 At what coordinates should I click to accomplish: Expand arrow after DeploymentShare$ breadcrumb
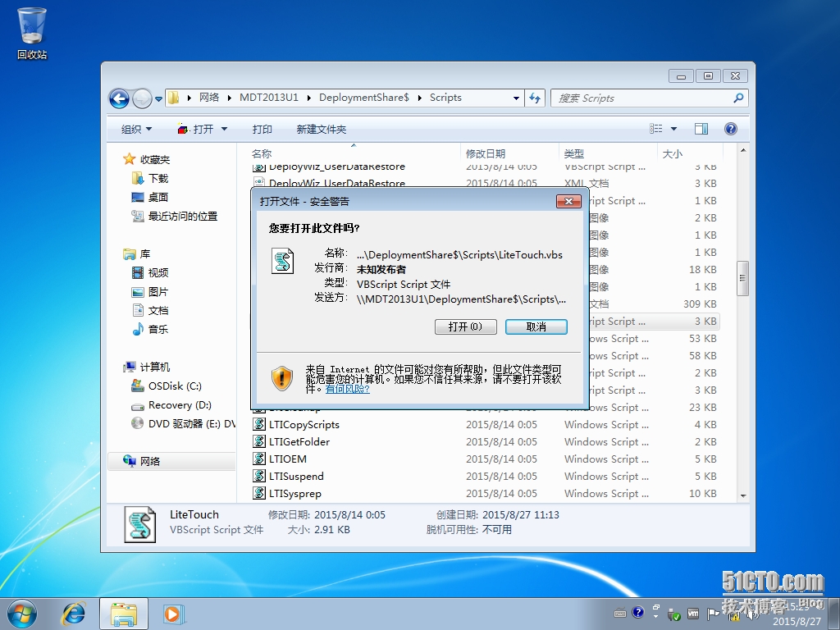(419, 98)
